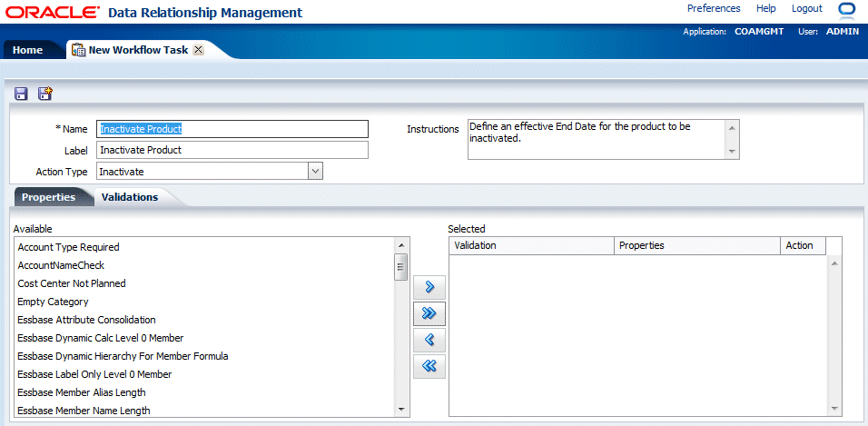Click Instructions scrollbar up arrow
This screenshot has width=868, height=426.
(x=732, y=127)
